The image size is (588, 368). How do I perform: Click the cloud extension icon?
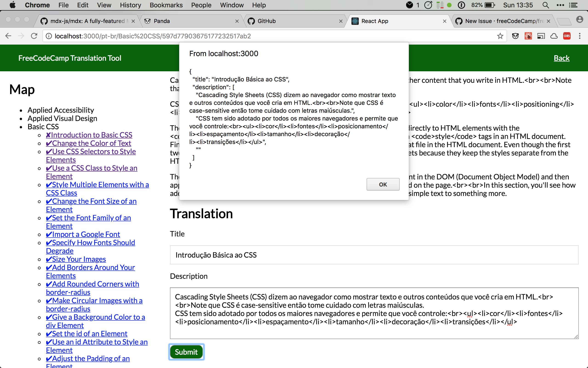[x=554, y=36]
